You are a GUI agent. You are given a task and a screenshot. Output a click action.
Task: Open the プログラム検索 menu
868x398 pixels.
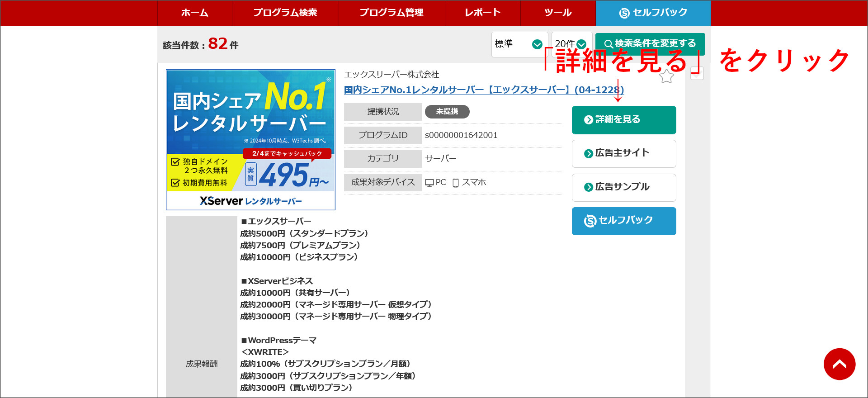click(x=285, y=13)
